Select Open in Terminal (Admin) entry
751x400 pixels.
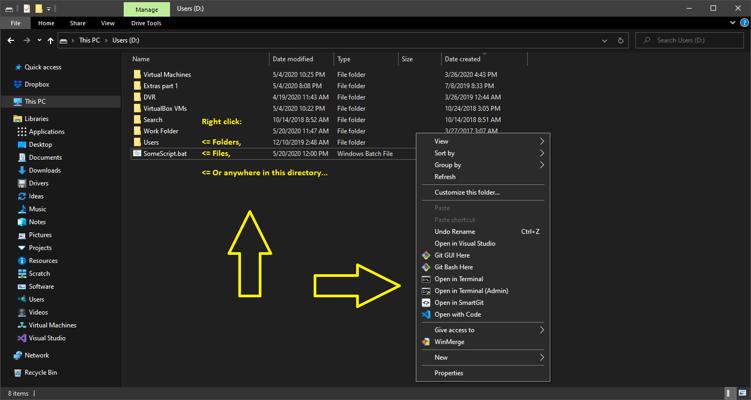pos(471,291)
